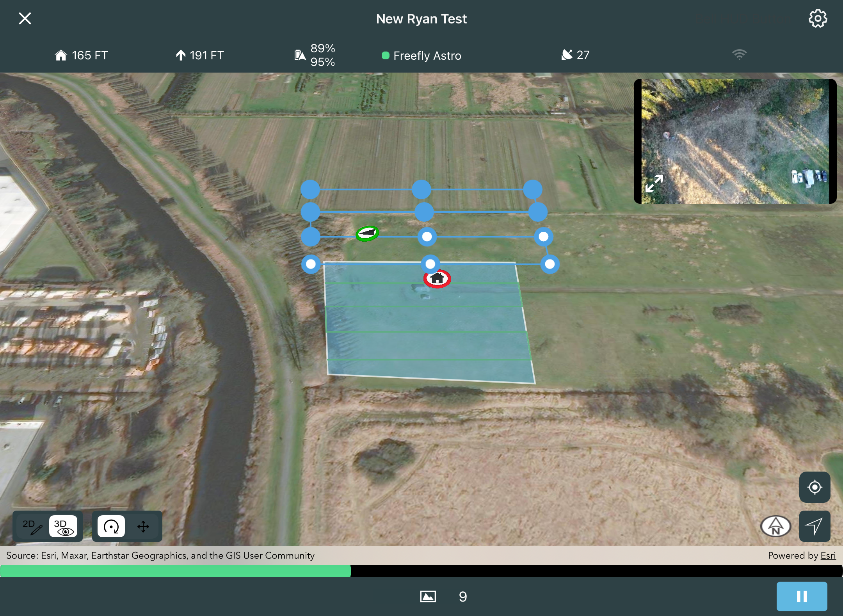This screenshot has height=616, width=843.
Task: Reset map to north with compass
Action: [x=776, y=526]
